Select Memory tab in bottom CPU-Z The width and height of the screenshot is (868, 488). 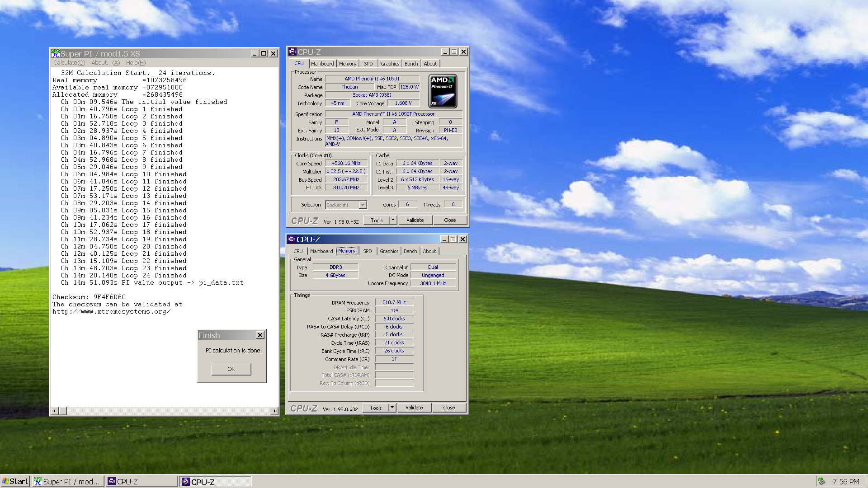(347, 251)
